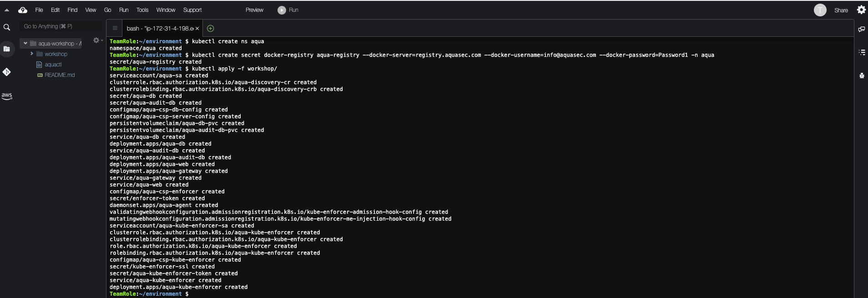Click the 'namespace/aqua created' output line
This screenshot has width=868, height=298.
146,48
